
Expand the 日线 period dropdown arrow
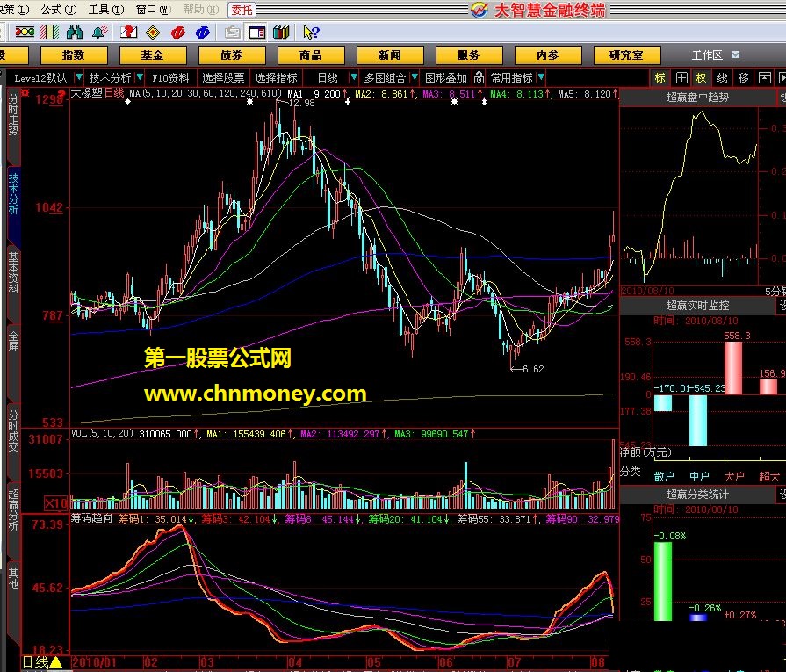(353, 77)
